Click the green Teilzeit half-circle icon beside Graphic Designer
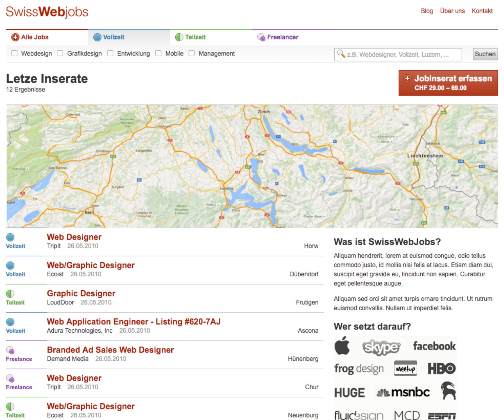504x420 pixels. pyautogui.click(x=10, y=294)
